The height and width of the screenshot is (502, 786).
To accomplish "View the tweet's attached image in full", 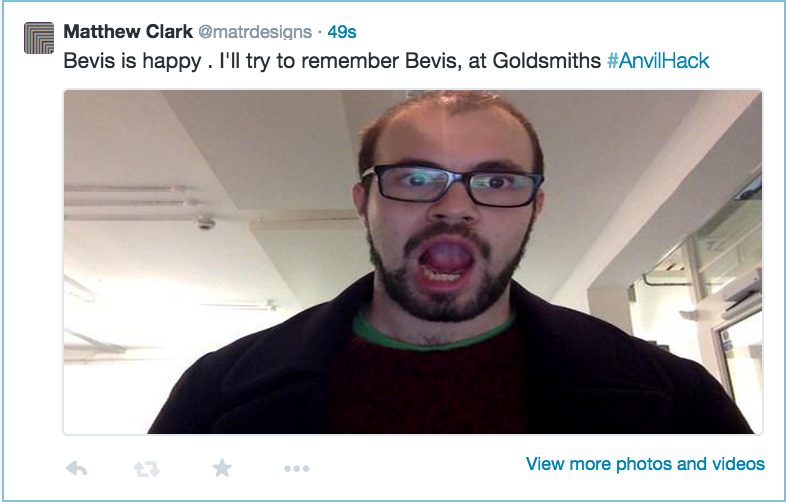I will [413, 262].
